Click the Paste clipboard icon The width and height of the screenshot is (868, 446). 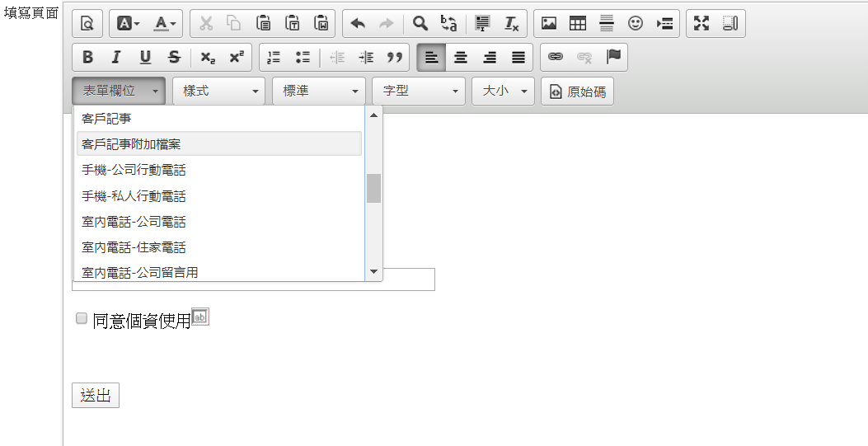click(x=264, y=23)
